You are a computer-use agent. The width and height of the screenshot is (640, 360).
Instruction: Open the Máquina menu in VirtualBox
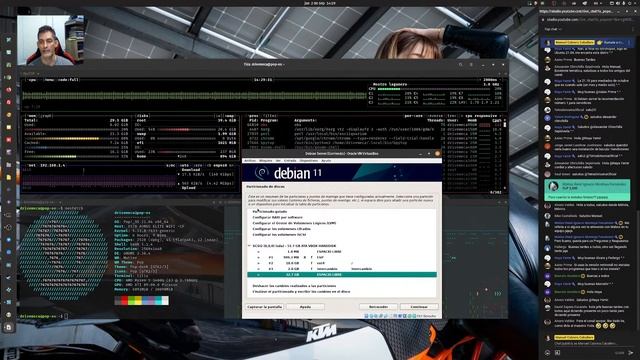(x=265, y=160)
